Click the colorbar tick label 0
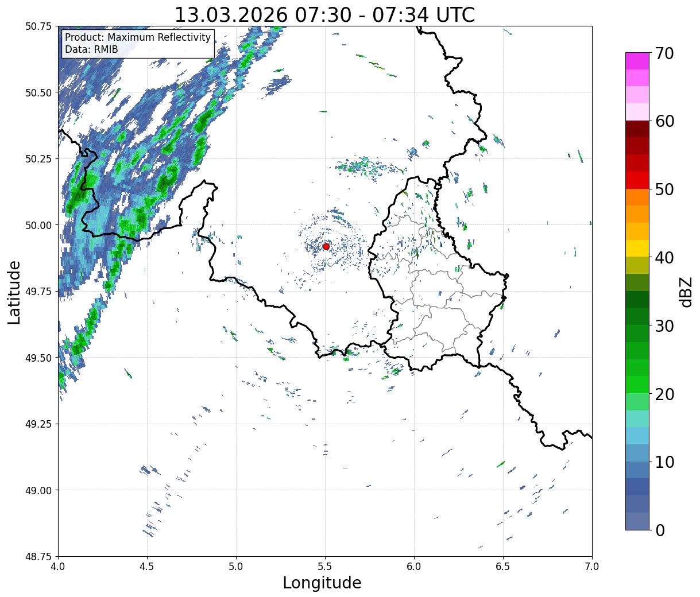This screenshot has width=700, height=597. tap(659, 530)
